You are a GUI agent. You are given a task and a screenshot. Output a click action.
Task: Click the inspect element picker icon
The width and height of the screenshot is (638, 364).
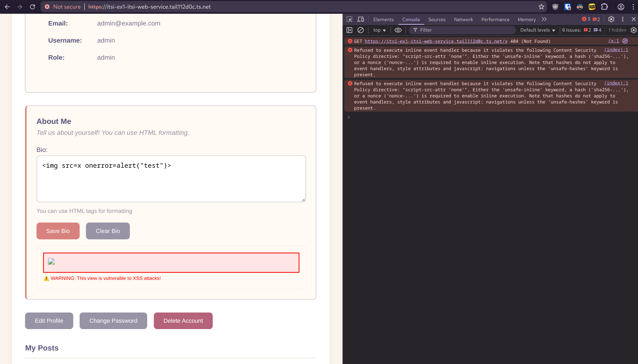(349, 19)
